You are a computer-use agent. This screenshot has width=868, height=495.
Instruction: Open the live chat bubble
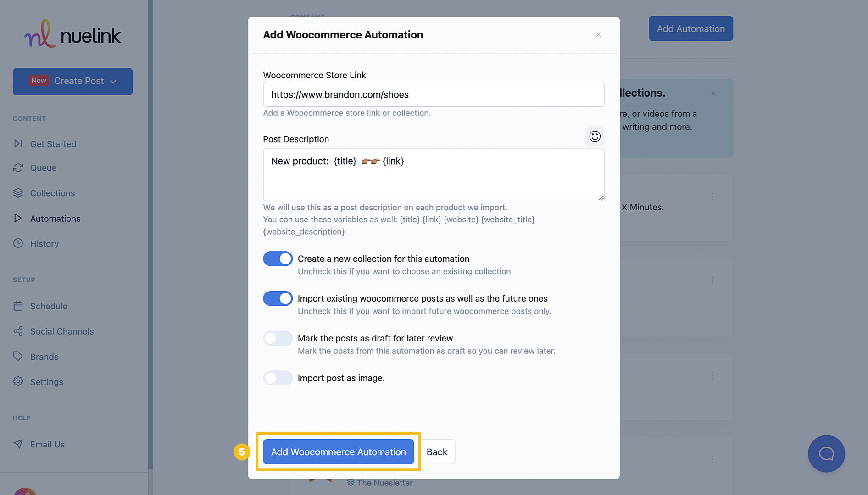pos(826,453)
